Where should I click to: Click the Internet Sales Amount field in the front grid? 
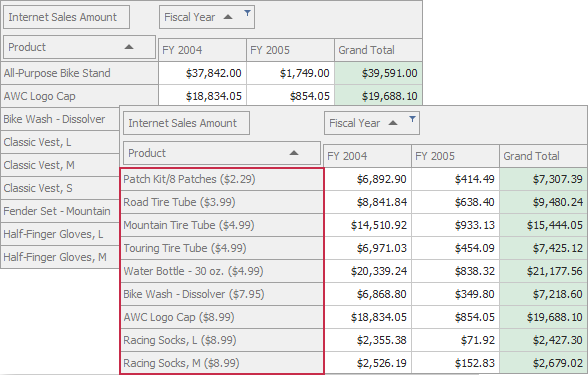186,123
